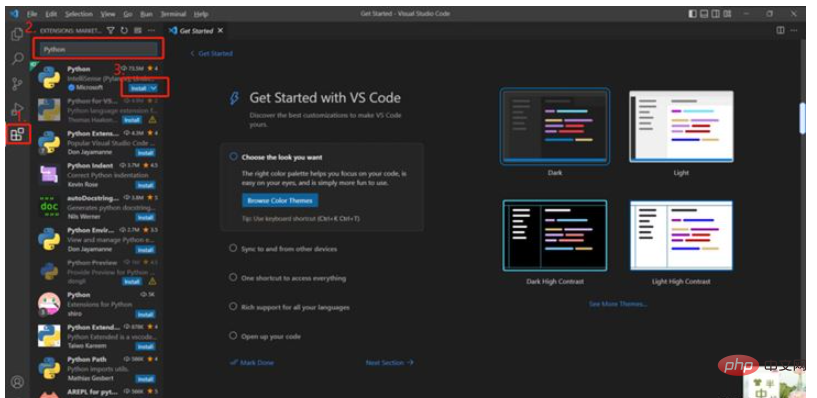The height and width of the screenshot is (398, 817).
Task: Click the Mark Done link
Action: [x=252, y=363]
